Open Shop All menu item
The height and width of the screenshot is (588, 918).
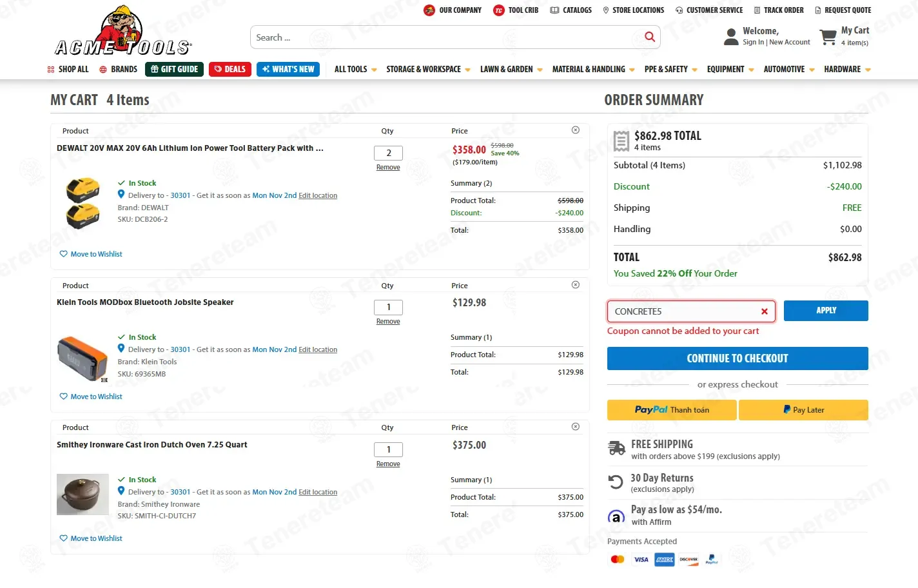click(x=68, y=69)
